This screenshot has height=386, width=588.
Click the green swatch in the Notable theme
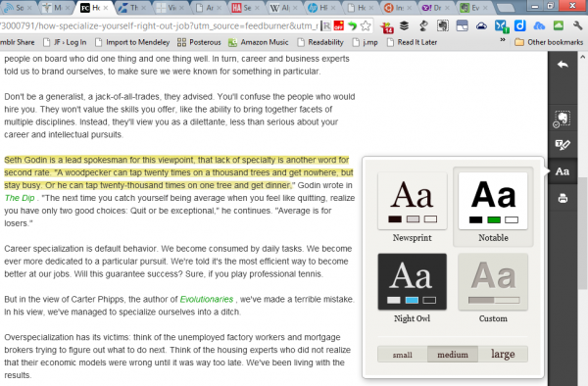(x=494, y=219)
